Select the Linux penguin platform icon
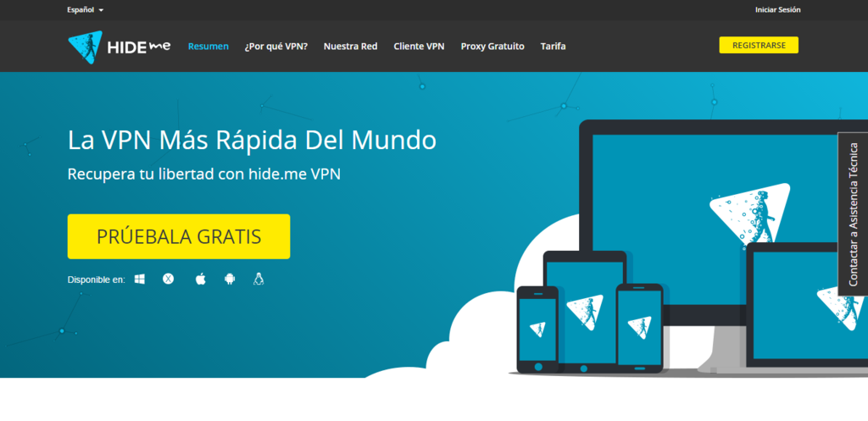 tap(259, 280)
